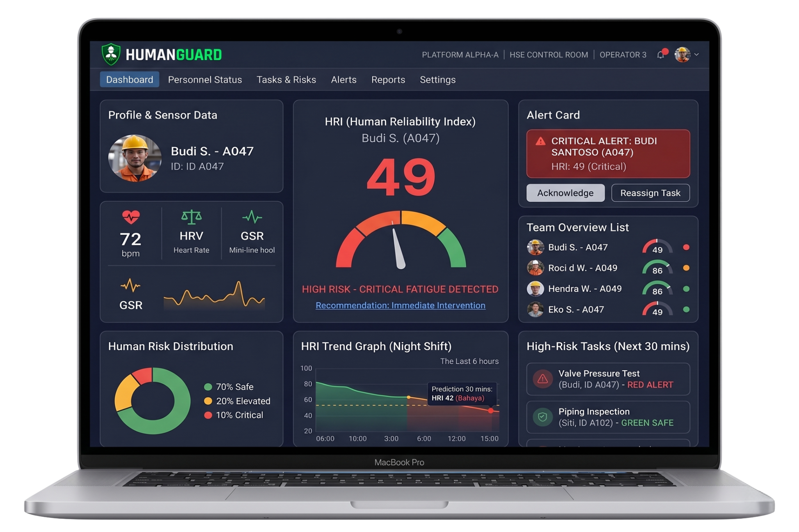Click Eko S. mini gauge showing 49
The width and height of the screenshot is (799, 532).
[x=657, y=309]
